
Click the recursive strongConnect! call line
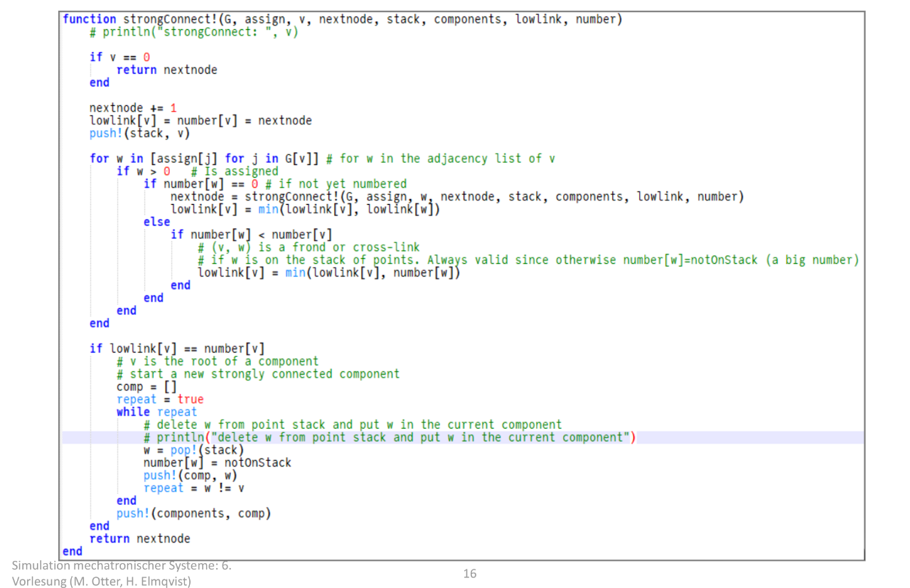coord(456,197)
